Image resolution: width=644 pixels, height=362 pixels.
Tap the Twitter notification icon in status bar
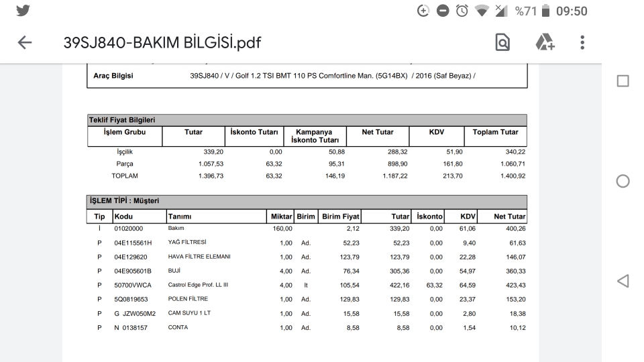click(23, 11)
